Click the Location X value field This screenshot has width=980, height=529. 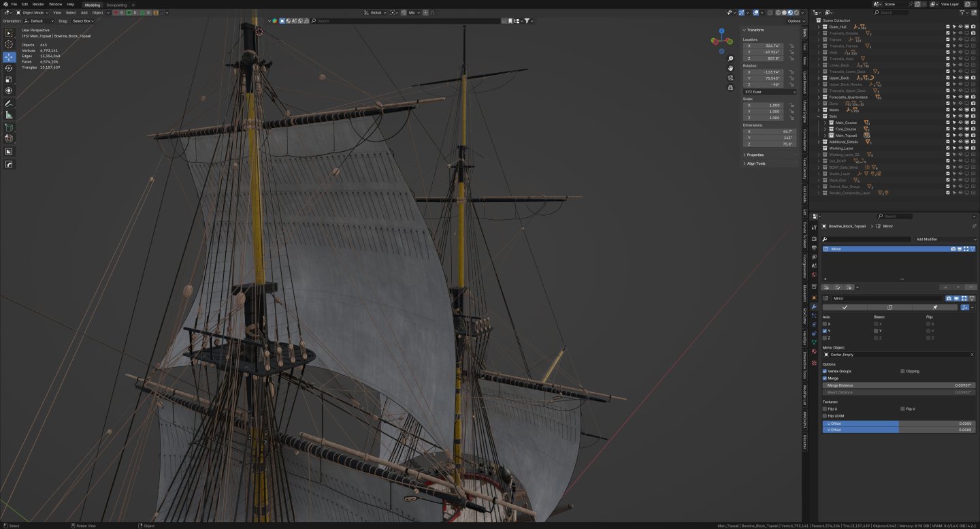(763, 46)
